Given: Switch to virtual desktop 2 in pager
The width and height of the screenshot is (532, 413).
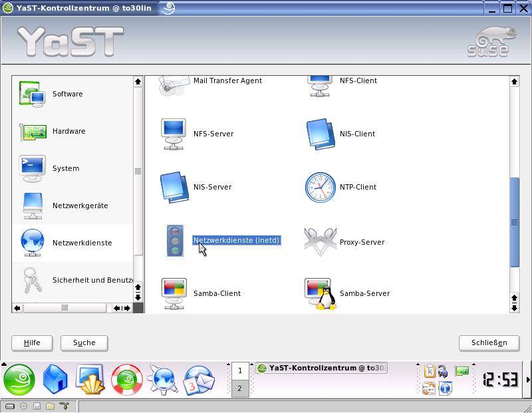Looking at the screenshot, I should [x=240, y=388].
